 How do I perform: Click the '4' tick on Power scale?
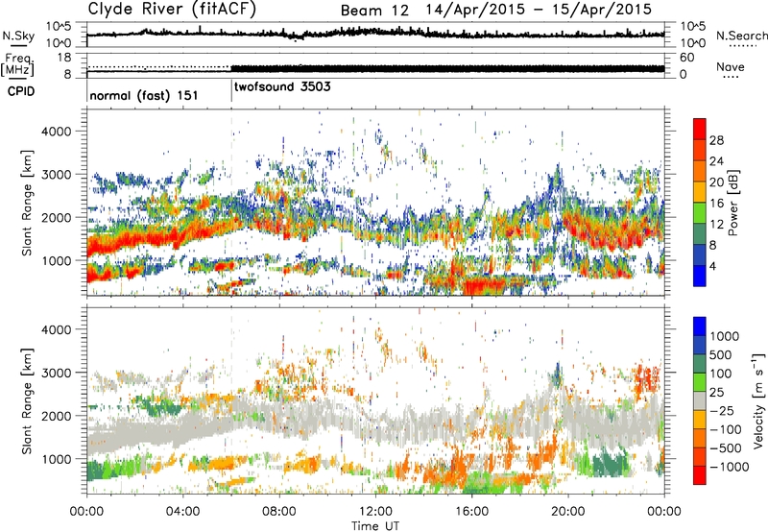[713, 267]
